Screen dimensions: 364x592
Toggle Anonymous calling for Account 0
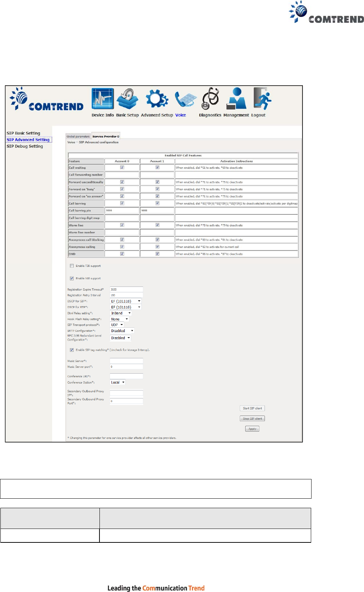tap(122, 247)
